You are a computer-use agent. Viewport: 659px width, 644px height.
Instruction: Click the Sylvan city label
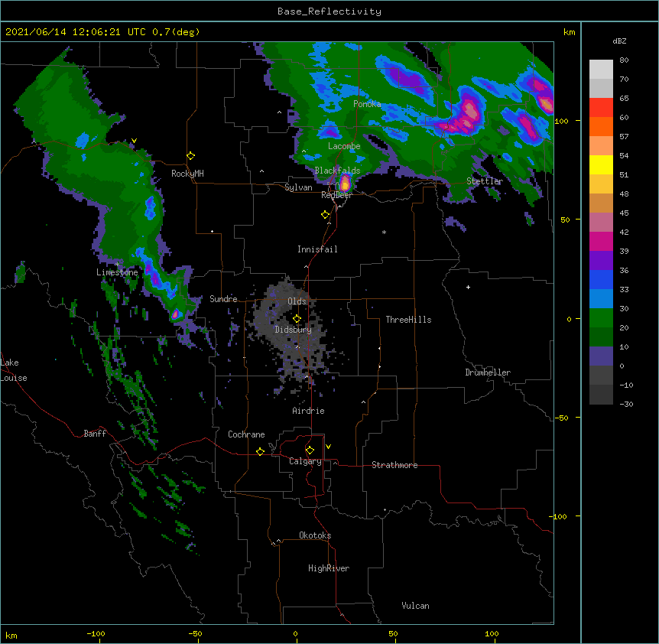point(298,187)
